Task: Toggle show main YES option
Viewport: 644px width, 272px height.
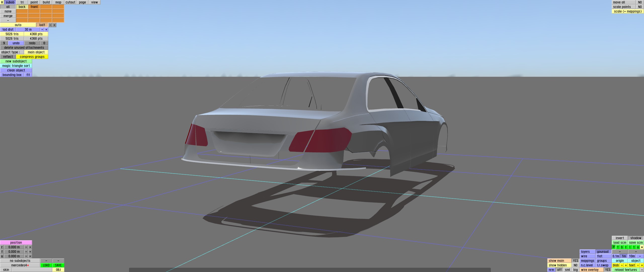Action: (x=576, y=261)
